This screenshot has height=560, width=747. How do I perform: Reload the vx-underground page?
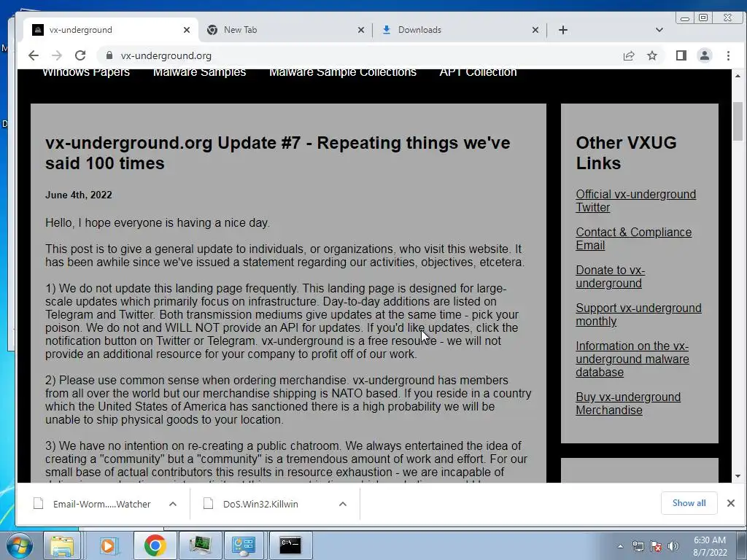point(80,55)
